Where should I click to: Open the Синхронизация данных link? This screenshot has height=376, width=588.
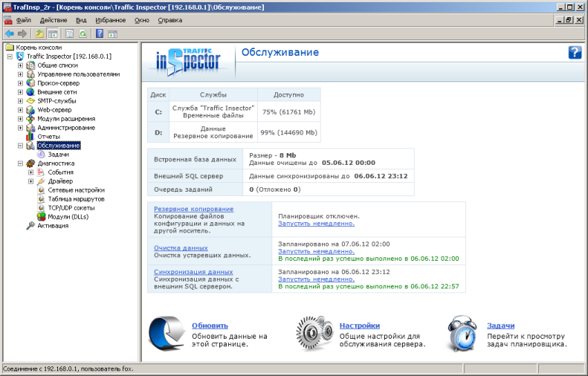pos(193,272)
